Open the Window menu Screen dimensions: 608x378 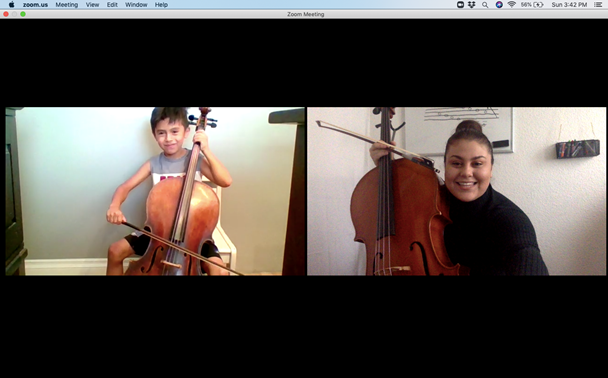[x=136, y=5]
